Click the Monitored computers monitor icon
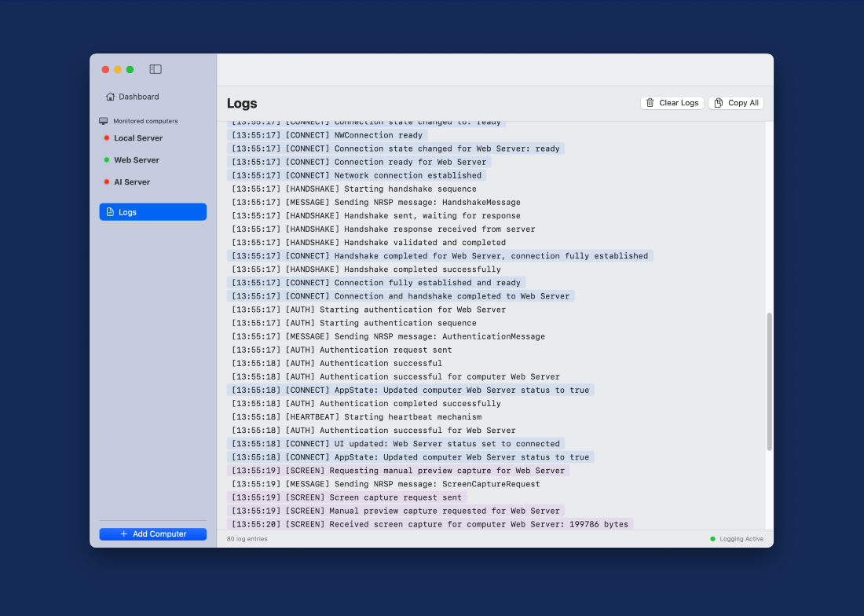864x616 pixels. [103, 121]
